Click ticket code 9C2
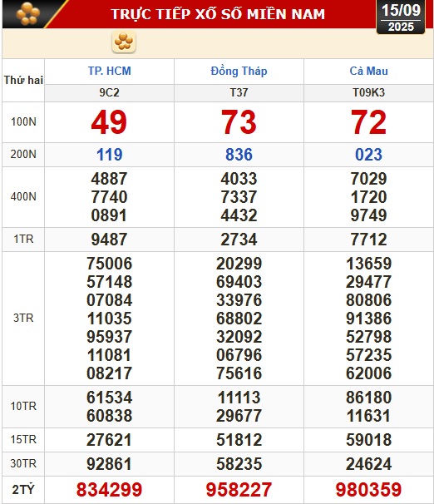The height and width of the screenshot is (504, 434). pyautogui.click(x=109, y=93)
